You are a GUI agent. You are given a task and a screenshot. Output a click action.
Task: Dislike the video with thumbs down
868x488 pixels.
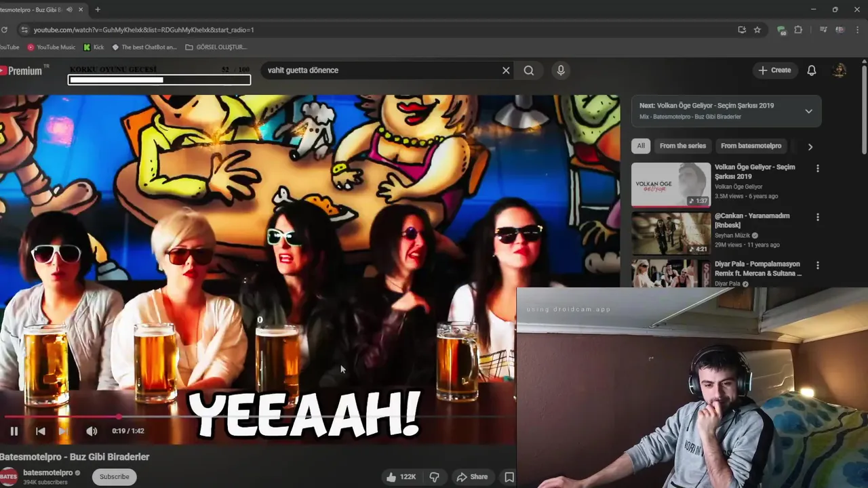(x=434, y=477)
